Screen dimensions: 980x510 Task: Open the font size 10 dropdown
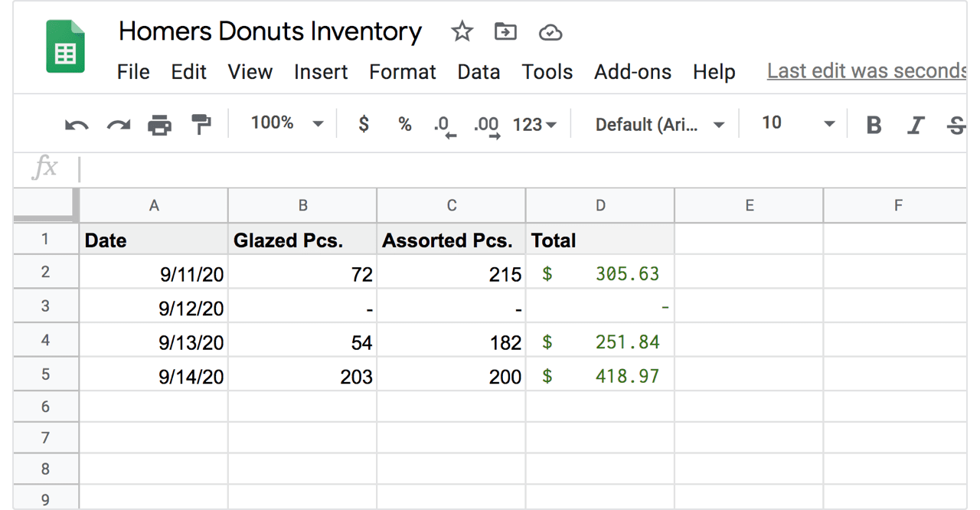(798, 123)
